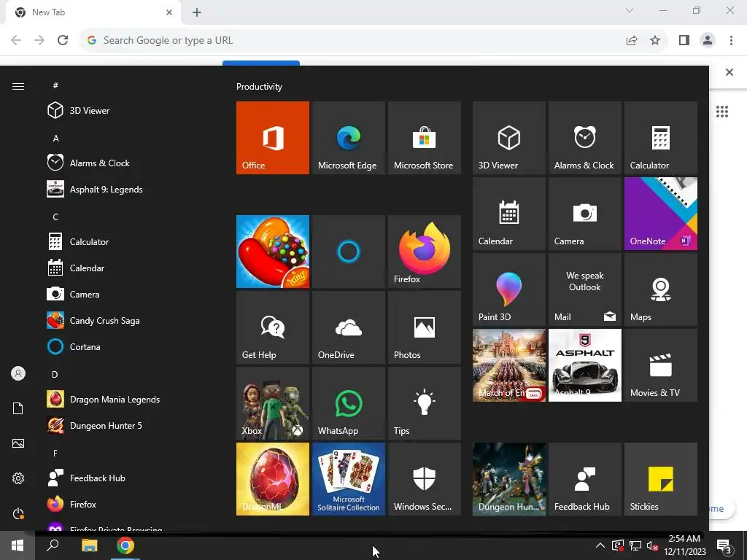The width and height of the screenshot is (747, 560).
Task: Open the OneNote tile
Action: tap(661, 214)
